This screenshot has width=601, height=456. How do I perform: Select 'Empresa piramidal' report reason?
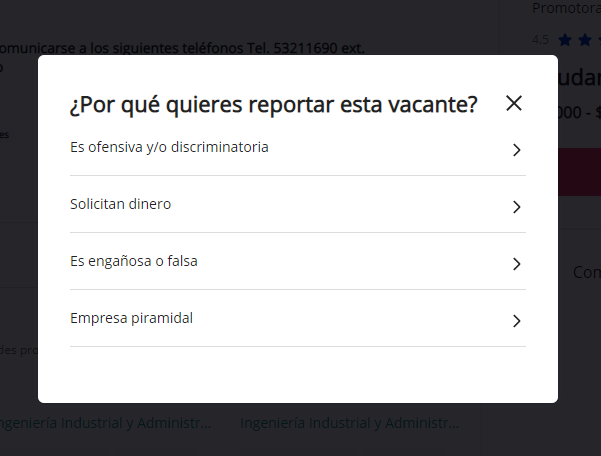(297, 318)
